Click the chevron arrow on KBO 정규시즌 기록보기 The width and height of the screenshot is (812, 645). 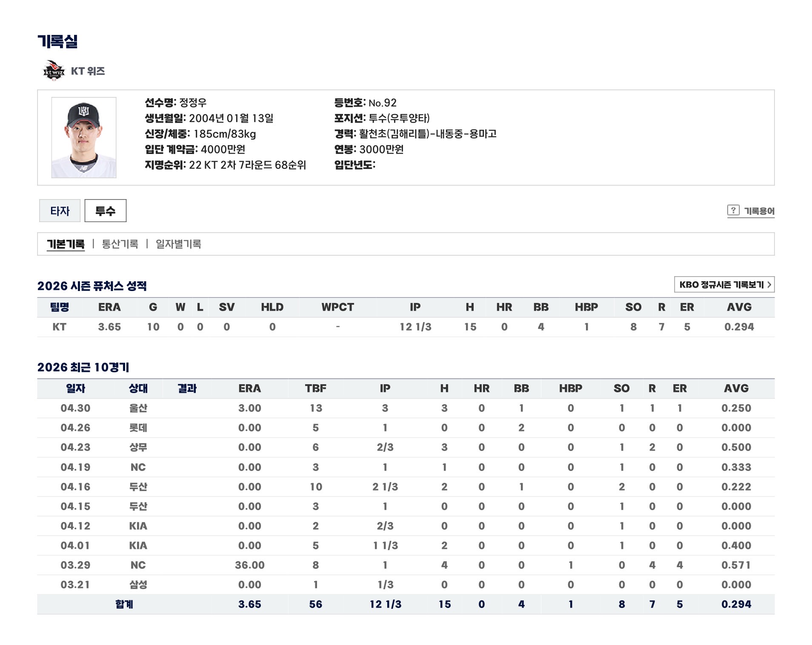coord(769,285)
